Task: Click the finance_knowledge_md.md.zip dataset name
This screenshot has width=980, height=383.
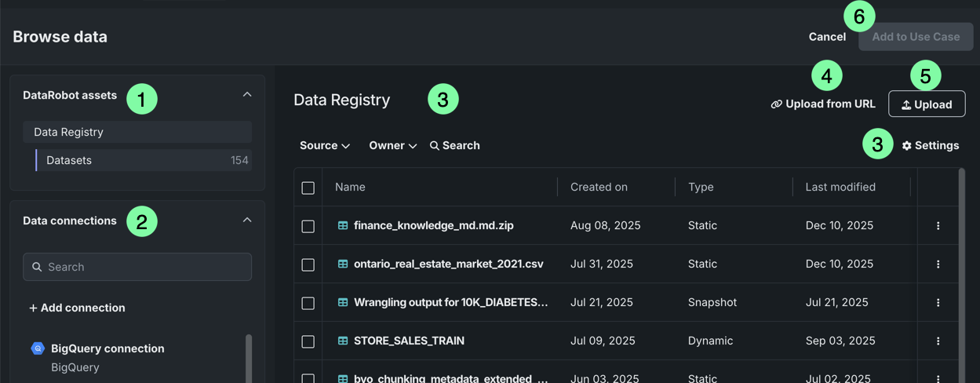Action: [x=434, y=225]
